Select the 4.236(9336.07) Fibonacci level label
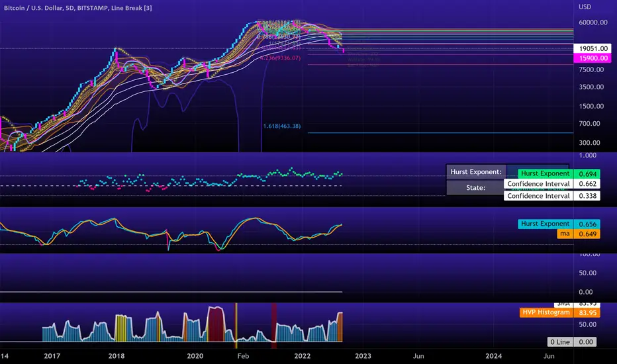Viewport: 617px width, 364px height. [x=280, y=58]
